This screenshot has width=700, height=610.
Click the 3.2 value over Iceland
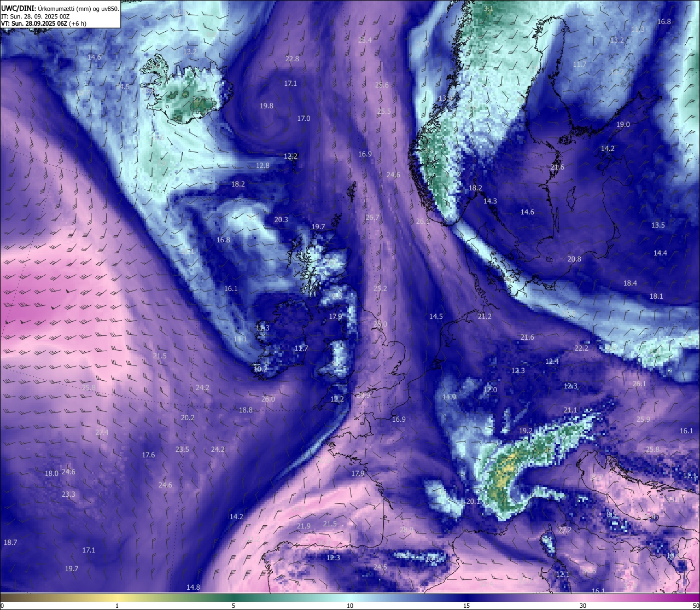197,100
